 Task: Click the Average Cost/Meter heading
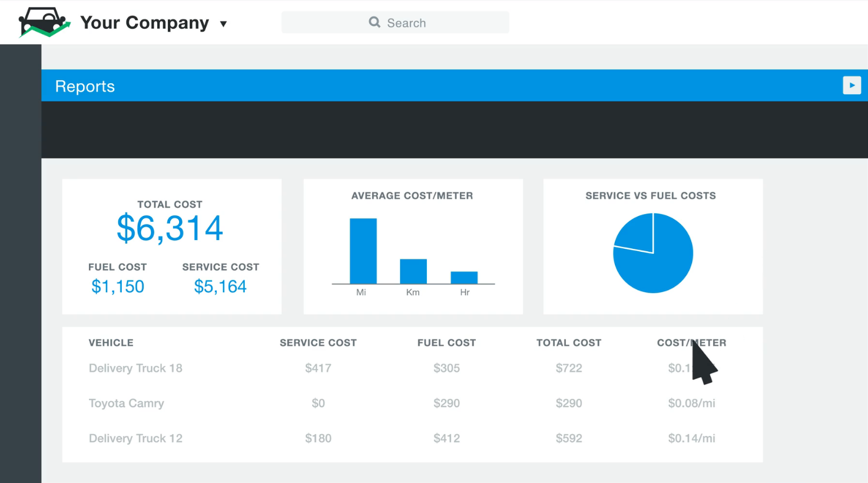412,196
